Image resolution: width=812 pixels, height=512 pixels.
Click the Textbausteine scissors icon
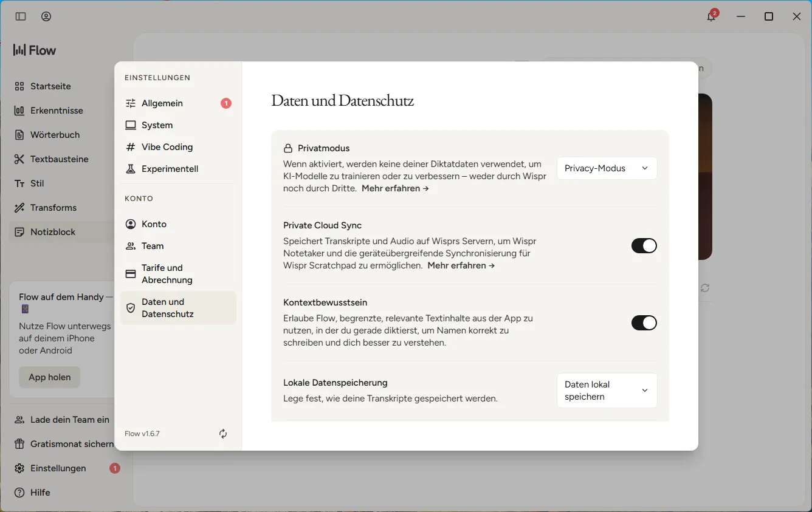click(x=19, y=159)
